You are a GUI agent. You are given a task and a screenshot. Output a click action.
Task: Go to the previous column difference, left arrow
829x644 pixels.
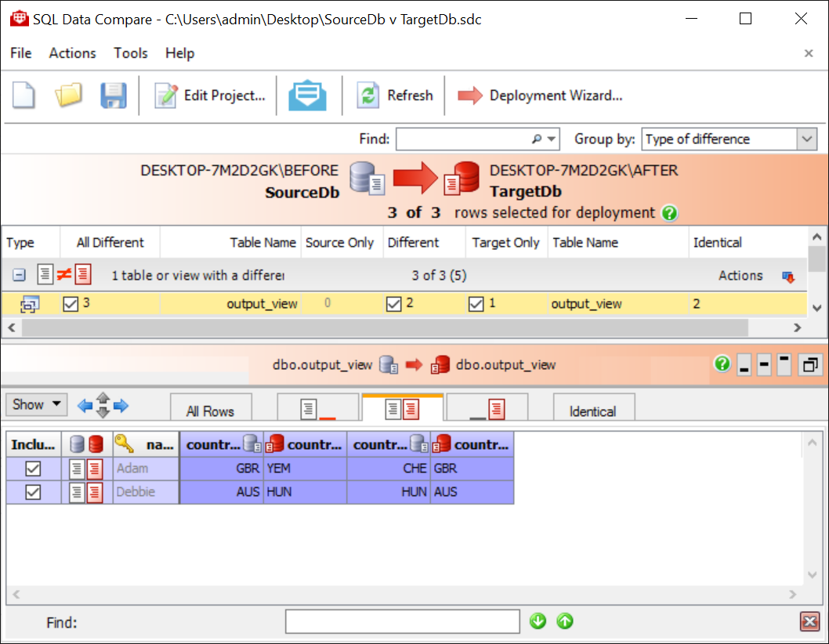click(85, 406)
